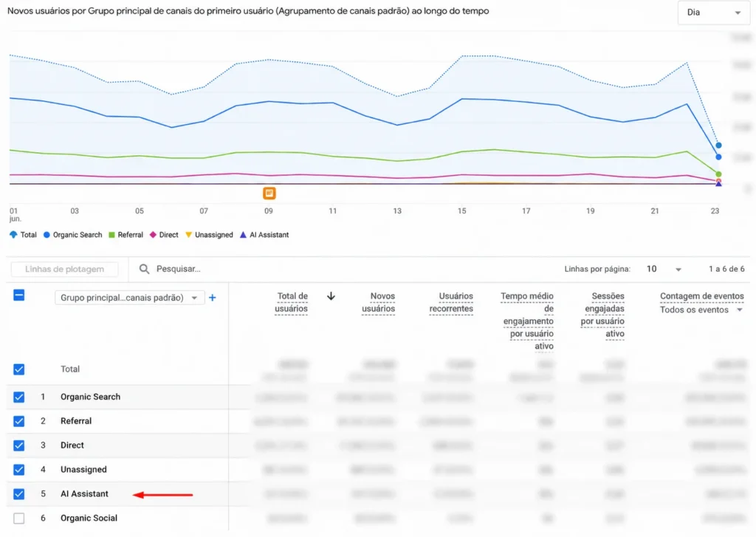
Task: Click the Unassigned row label
Action: click(83, 470)
